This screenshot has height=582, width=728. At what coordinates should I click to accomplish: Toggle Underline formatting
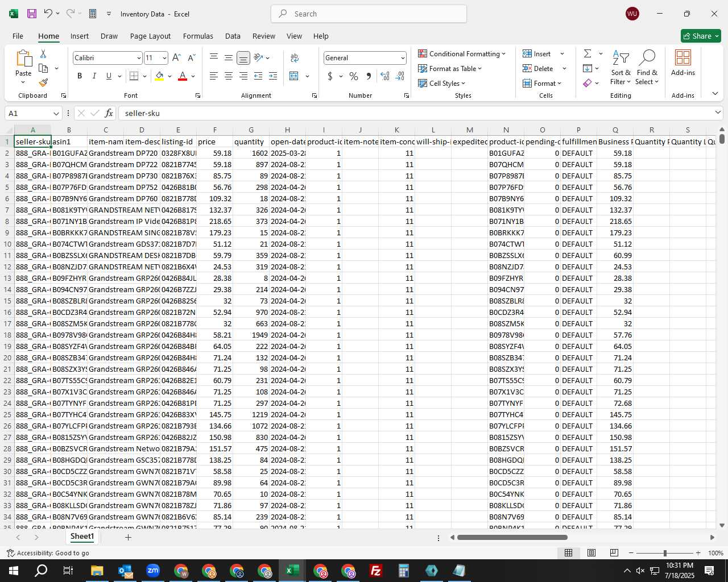(x=109, y=76)
